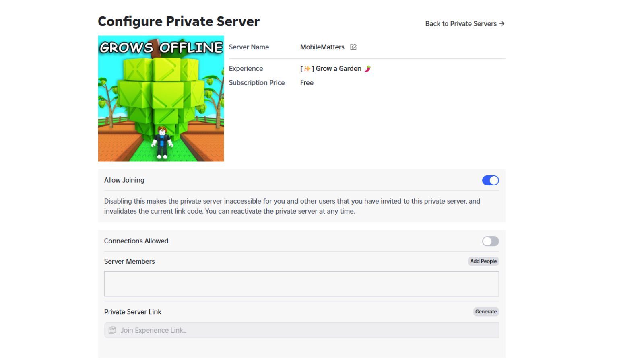Screen dimensions: 644x362
Task: Go back via Back to Private Servers link
Action: (465, 24)
